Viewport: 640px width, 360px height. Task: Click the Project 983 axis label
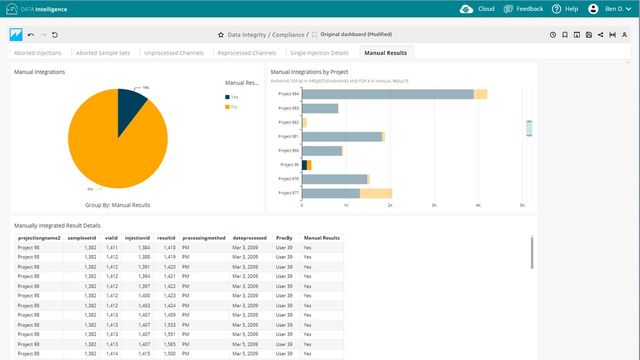click(289, 108)
